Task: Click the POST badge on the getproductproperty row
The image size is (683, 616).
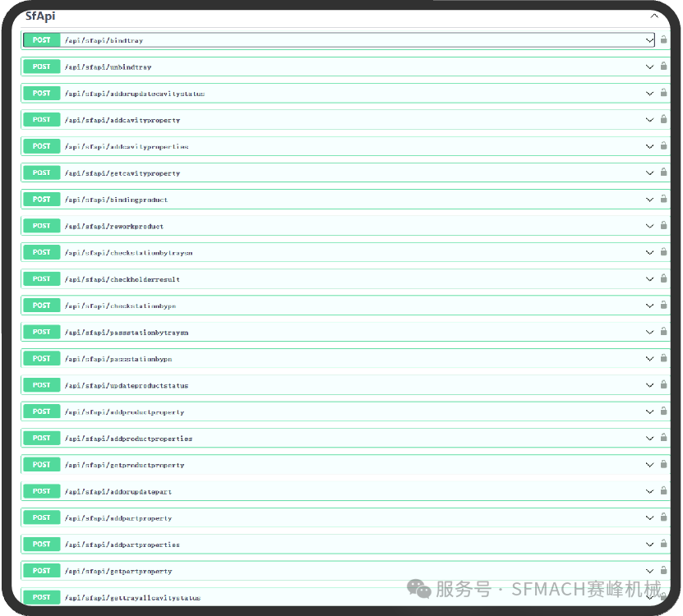Action: (42, 465)
